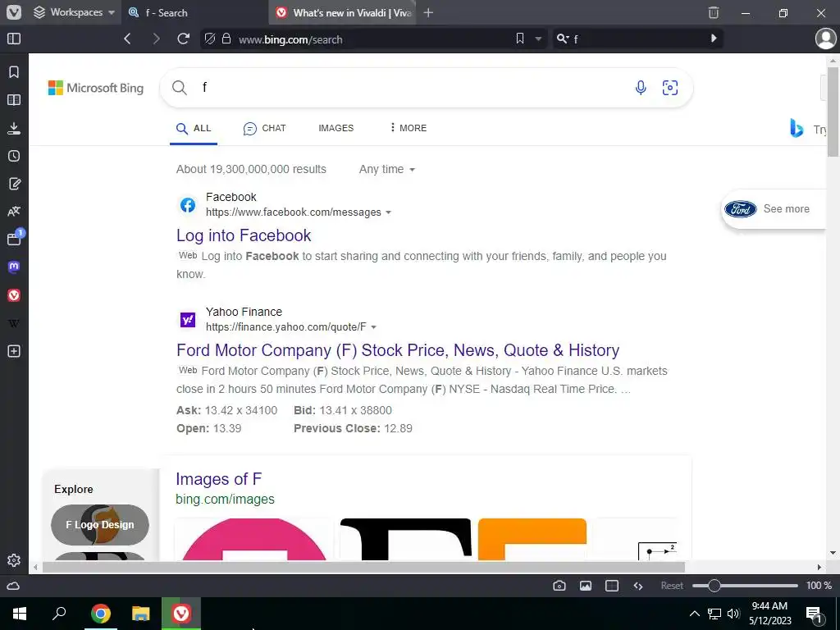
Task: Open the History panel
Action: [x=14, y=156]
